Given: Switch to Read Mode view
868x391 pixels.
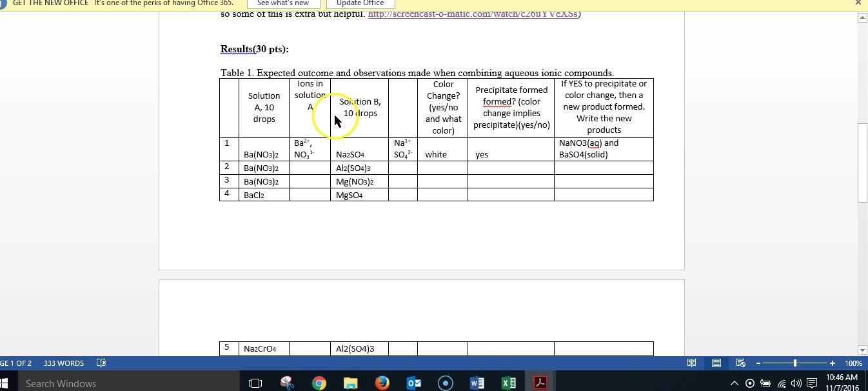Looking at the screenshot, I should [691, 363].
